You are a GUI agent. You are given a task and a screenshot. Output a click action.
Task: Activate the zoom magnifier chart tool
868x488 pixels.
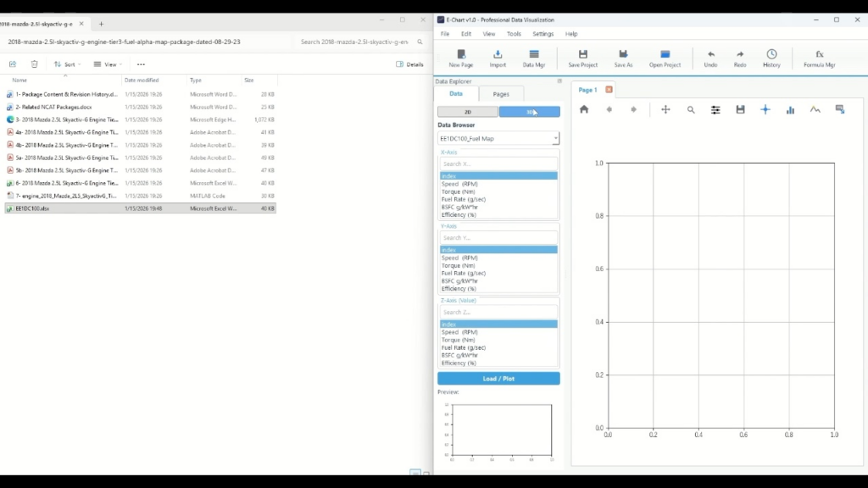click(x=691, y=109)
